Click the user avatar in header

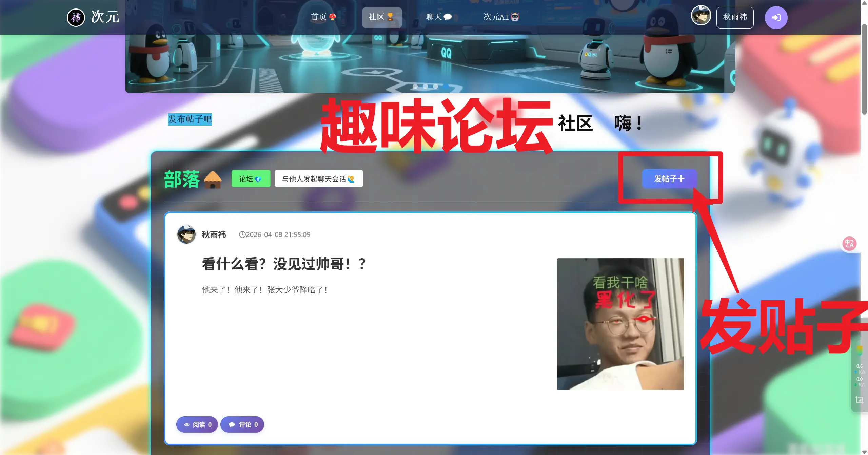click(x=701, y=16)
